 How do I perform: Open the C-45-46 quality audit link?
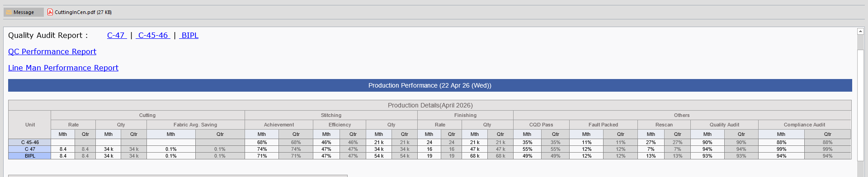pyautogui.click(x=153, y=35)
